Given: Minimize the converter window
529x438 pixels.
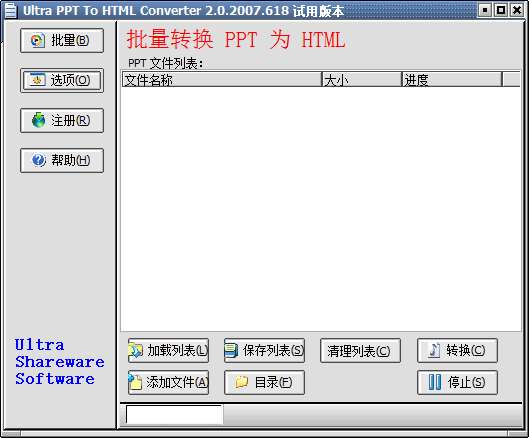Looking at the screenshot, I should click(485, 10).
